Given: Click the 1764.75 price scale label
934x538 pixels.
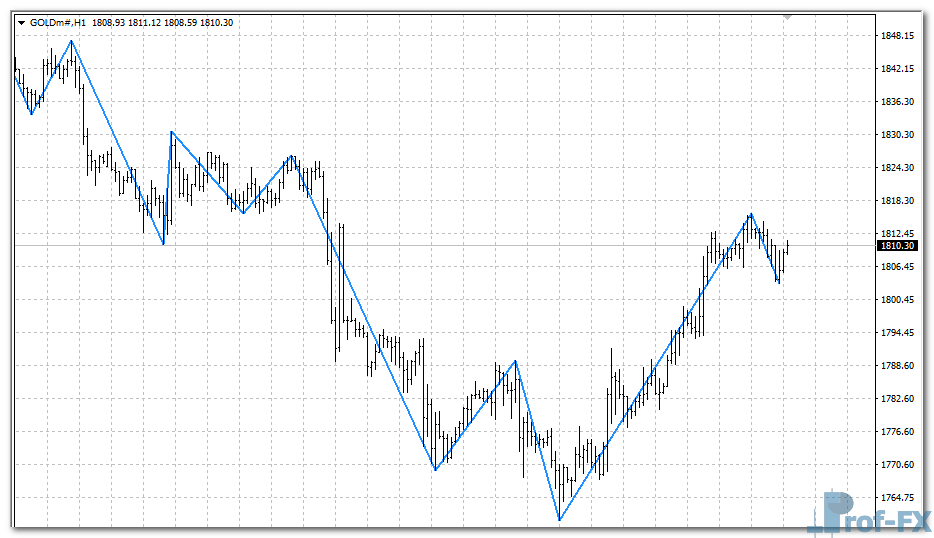Looking at the screenshot, I should (x=897, y=497).
